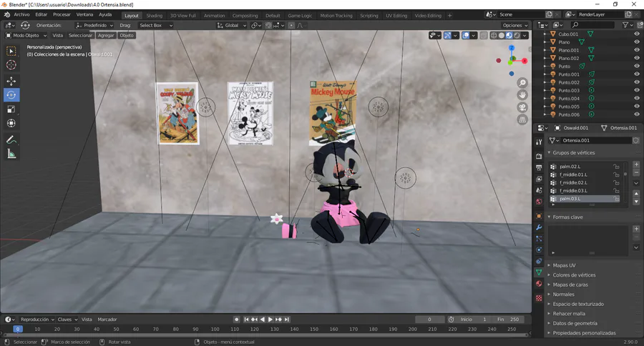This screenshot has width=644, height=346.
Task: Pick the Scale tool
Action: pyautogui.click(x=11, y=109)
